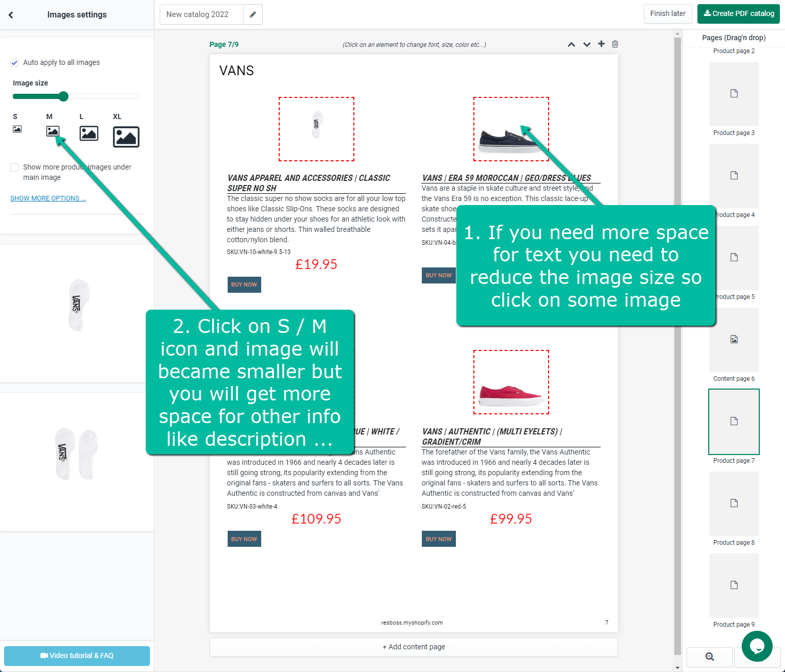Screen dimensions: 785x672
Task: Click SKU:VN-03-white-4 text
Action: 252,507
